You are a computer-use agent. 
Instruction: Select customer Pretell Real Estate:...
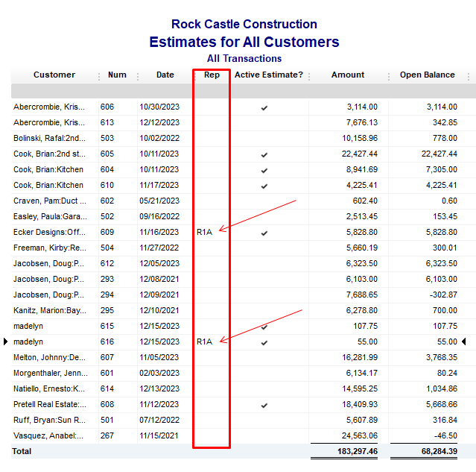click(50, 404)
